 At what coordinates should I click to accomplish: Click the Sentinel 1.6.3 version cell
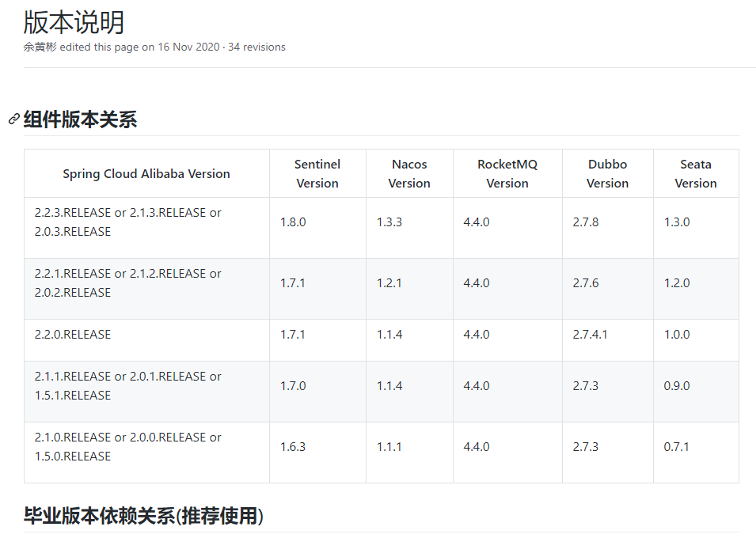[x=293, y=447]
